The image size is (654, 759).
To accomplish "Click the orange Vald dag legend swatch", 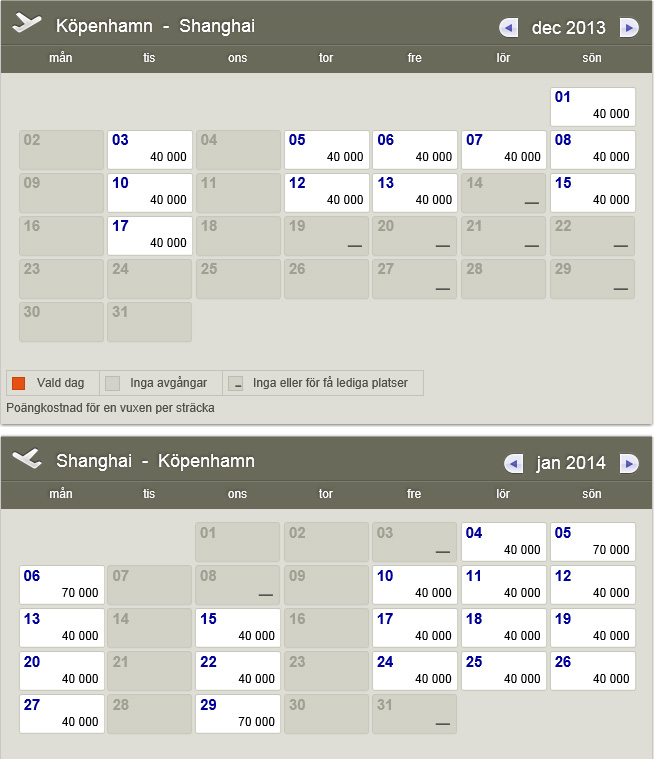I will tap(18, 383).
